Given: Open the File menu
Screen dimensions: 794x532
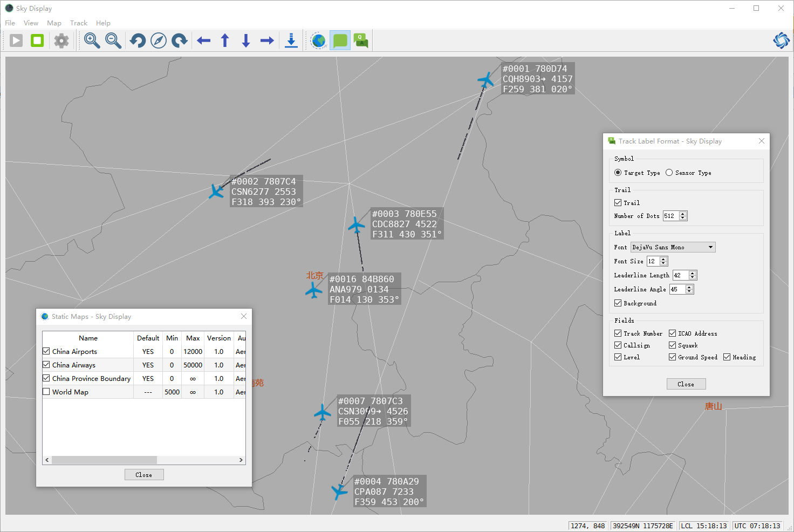Looking at the screenshot, I should pyautogui.click(x=10, y=23).
